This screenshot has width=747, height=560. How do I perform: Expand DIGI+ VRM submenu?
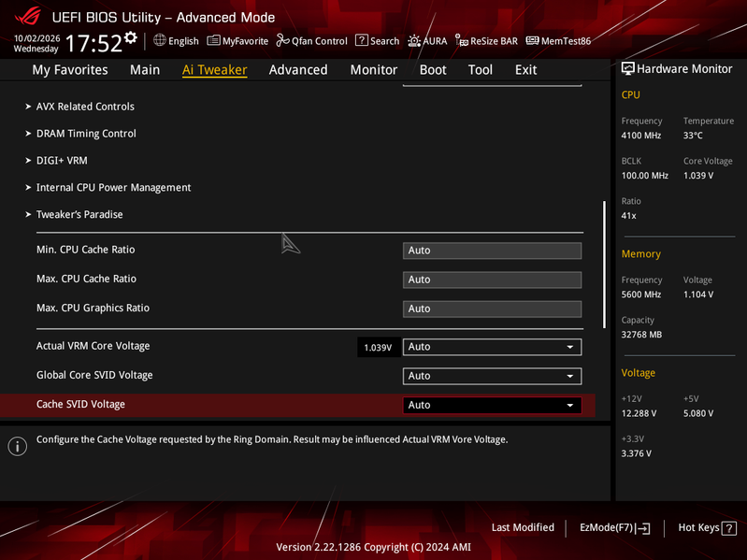[x=56, y=161]
